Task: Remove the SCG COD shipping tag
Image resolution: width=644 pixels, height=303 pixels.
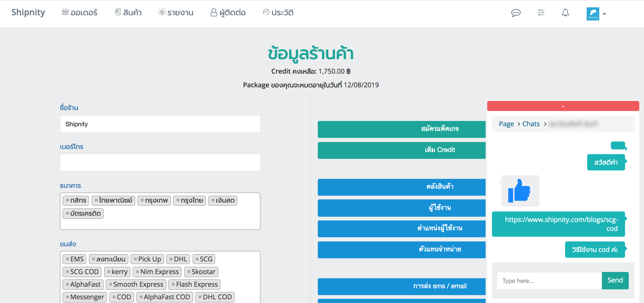Action: tap(67, 272)
